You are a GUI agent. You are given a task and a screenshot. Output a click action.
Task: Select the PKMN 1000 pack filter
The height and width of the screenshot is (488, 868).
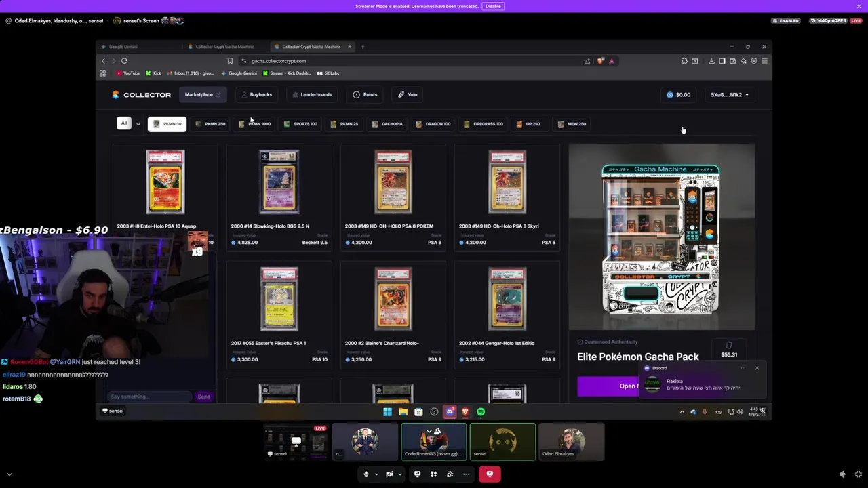pos(255,124)
